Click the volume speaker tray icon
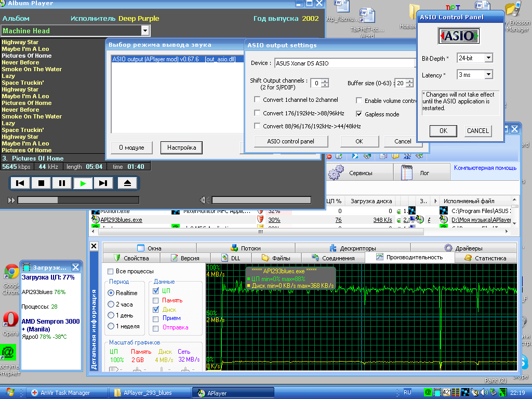Screen dimensions: 532x399 click(484, 393)
